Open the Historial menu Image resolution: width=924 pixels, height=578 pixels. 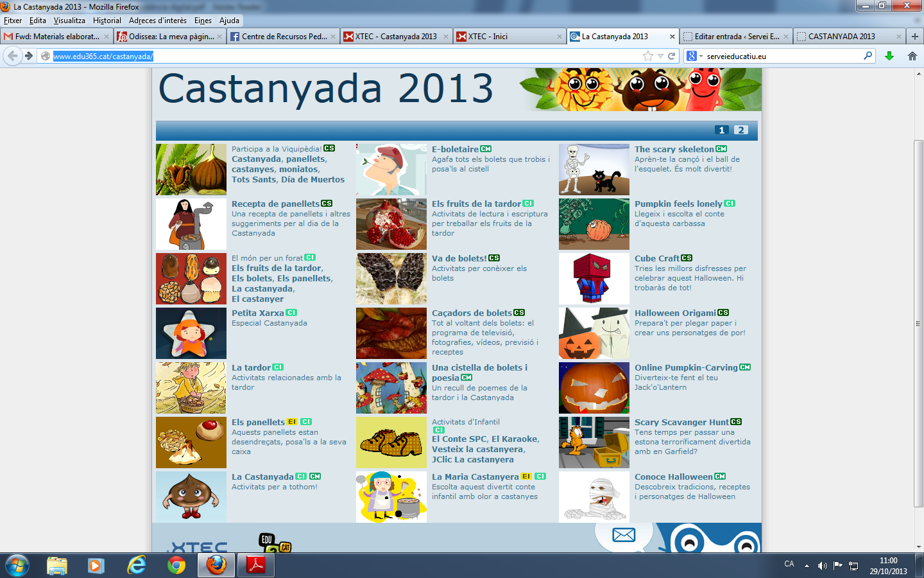coord(107,21)
